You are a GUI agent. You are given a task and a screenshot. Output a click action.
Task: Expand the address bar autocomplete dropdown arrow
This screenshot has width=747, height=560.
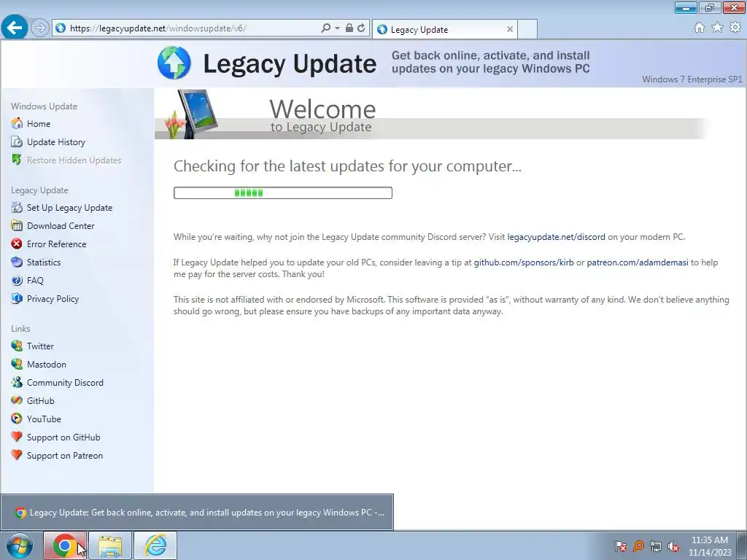pyautogui.click(x=337, y=28)
